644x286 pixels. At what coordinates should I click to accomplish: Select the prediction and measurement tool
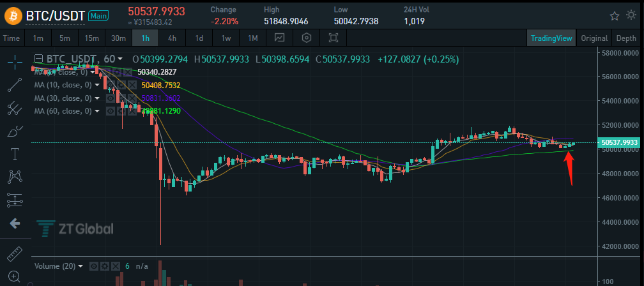pos(15,200)
